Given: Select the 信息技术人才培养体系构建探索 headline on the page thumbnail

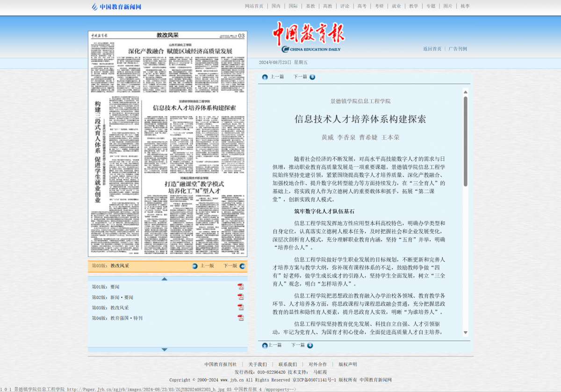Looking at the screenshot, I should (x=194, y=107).
